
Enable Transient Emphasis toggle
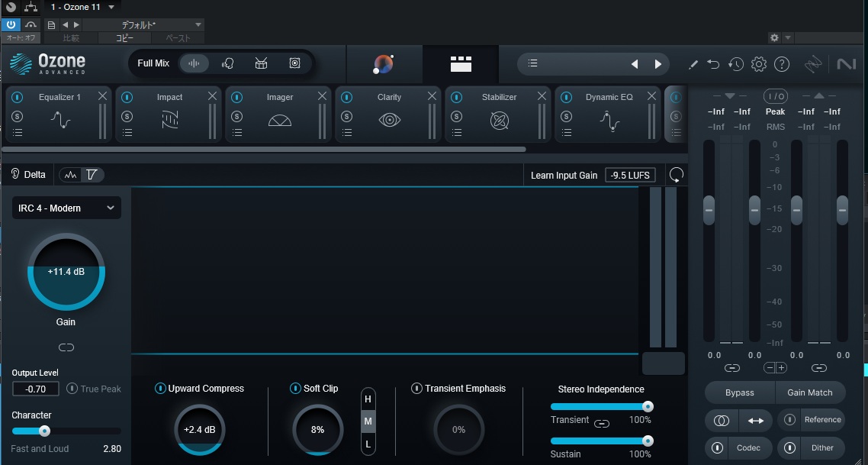(x=416, y=389)
